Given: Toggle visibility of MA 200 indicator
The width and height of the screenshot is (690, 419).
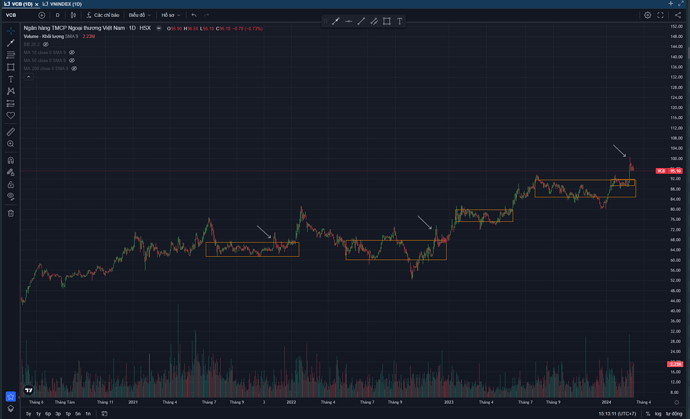Looking at the screenshot, I should point(74,69).
